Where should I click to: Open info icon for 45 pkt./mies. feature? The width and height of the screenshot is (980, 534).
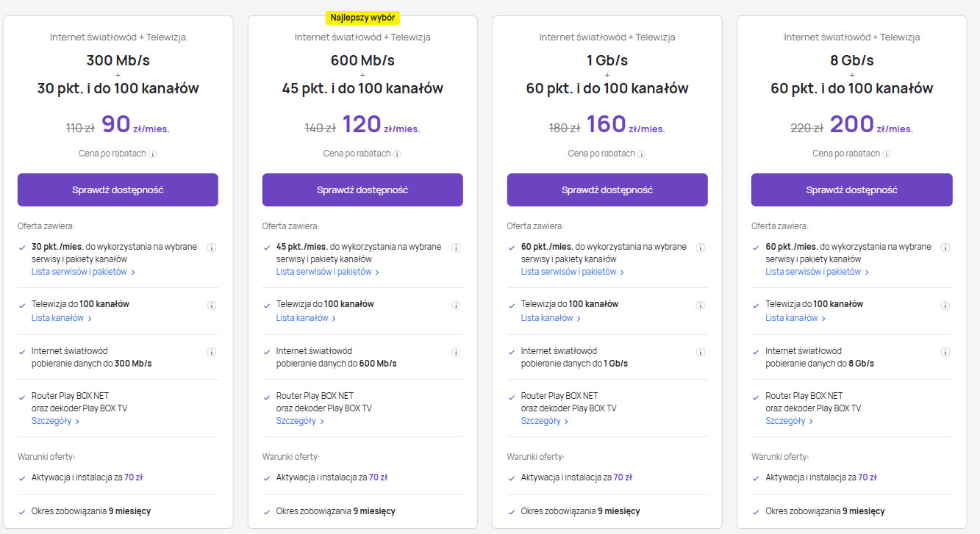[x=456, y=248]
